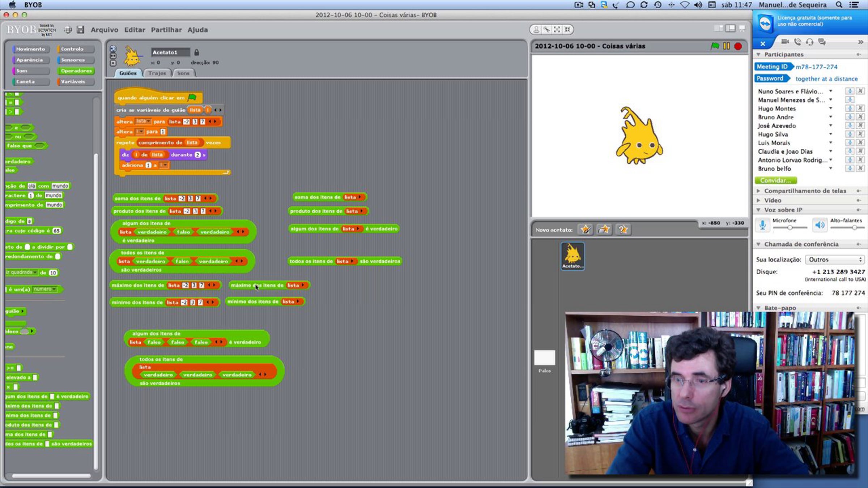Click the paint new sprite star button
This screenshot has height=488, width=868.
[x=585, y=230]
